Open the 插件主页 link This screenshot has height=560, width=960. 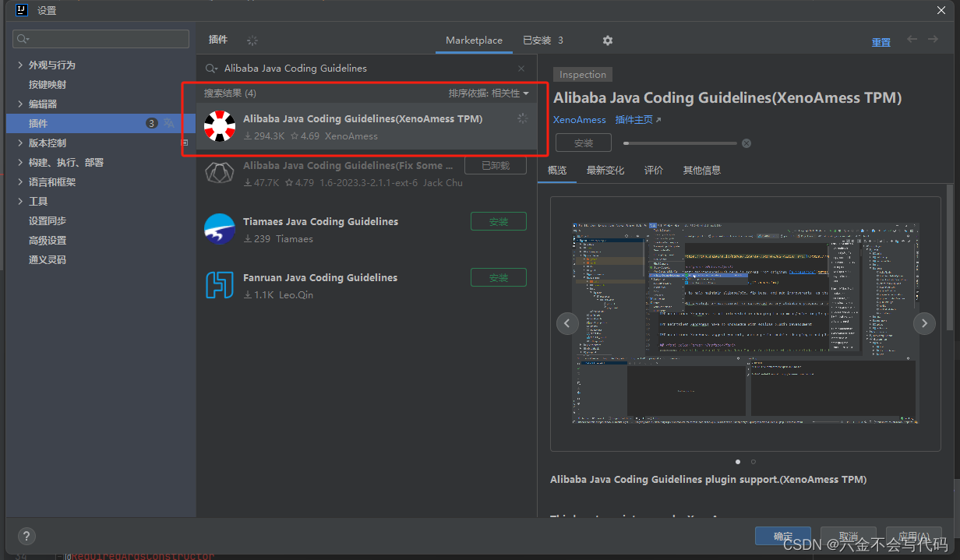(638, 120)
